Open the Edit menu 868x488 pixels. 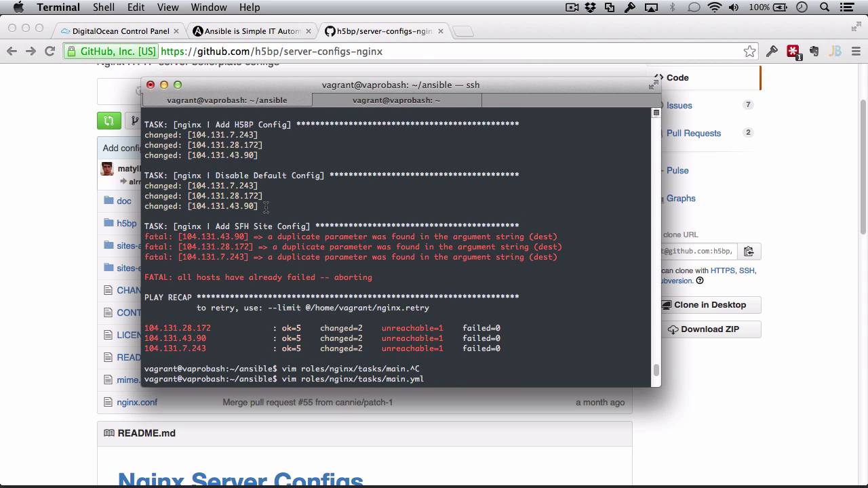pos(136,7)
